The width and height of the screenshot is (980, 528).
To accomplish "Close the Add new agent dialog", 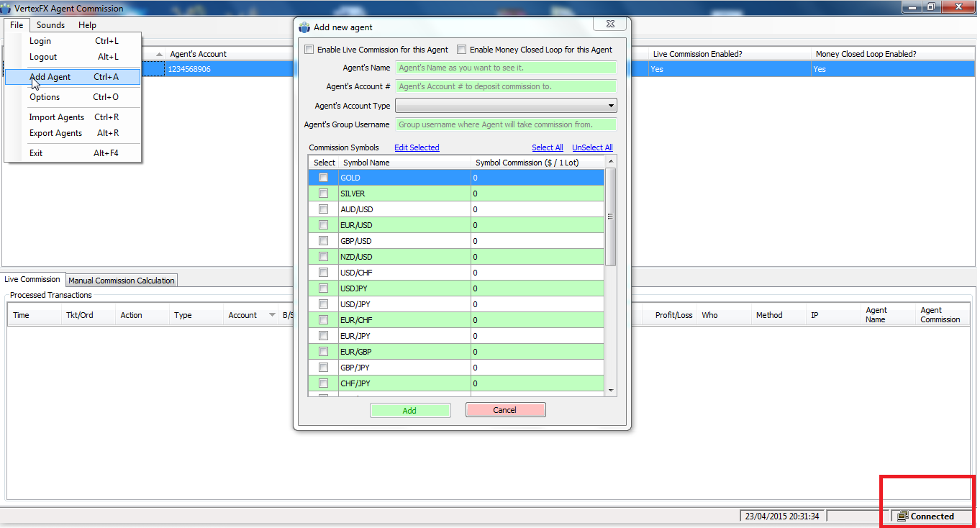I will click(x=609, y=24).
